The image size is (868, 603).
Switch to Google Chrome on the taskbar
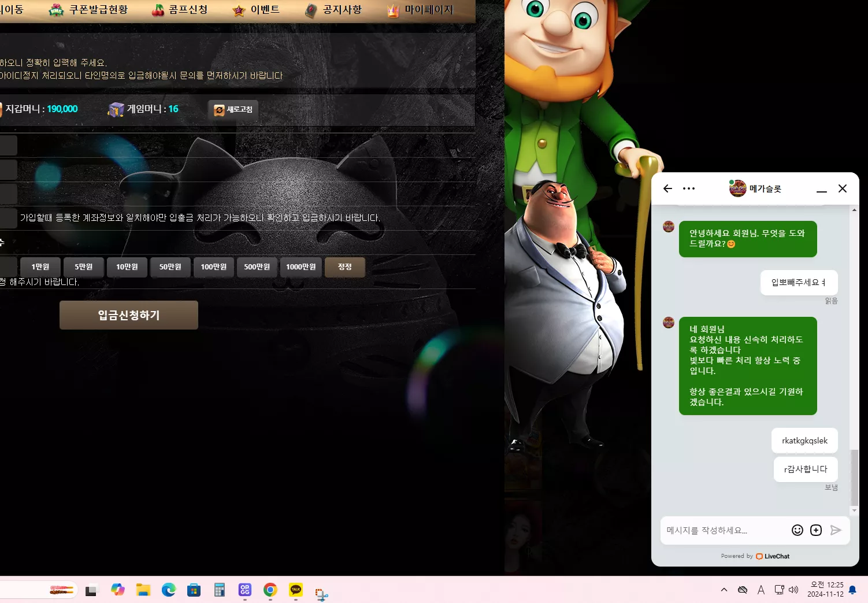point(270,590)
